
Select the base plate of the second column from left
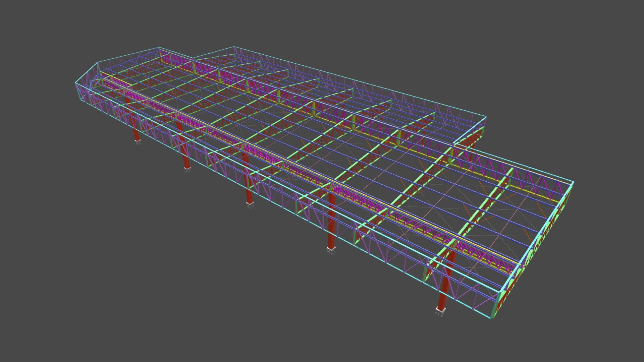[187, 169]
